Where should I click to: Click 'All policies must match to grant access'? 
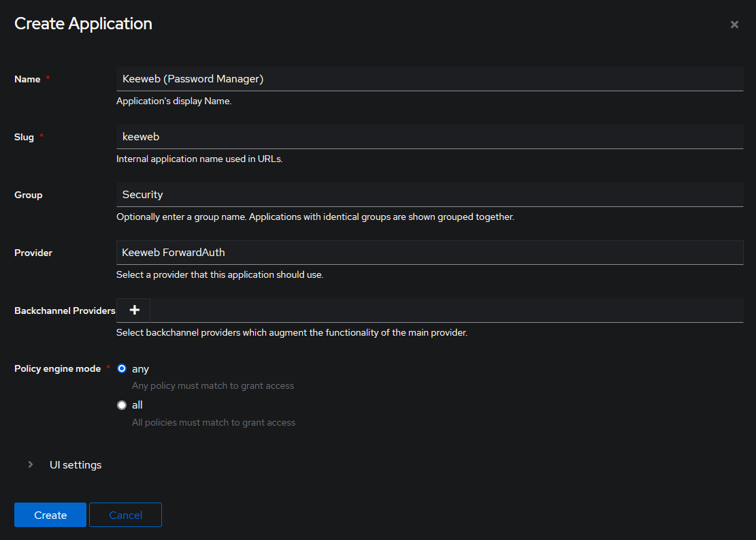coord(214,422)
